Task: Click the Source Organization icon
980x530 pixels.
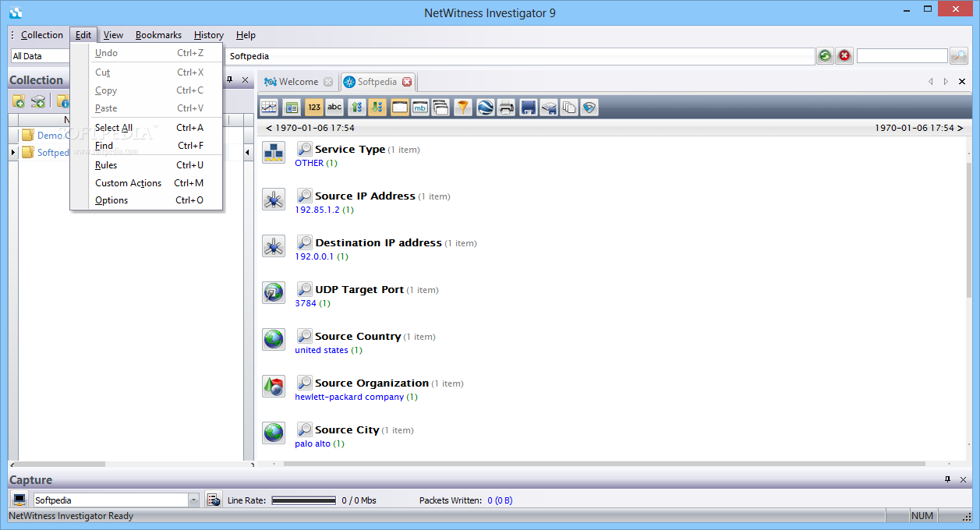Action: coord(274,387)
